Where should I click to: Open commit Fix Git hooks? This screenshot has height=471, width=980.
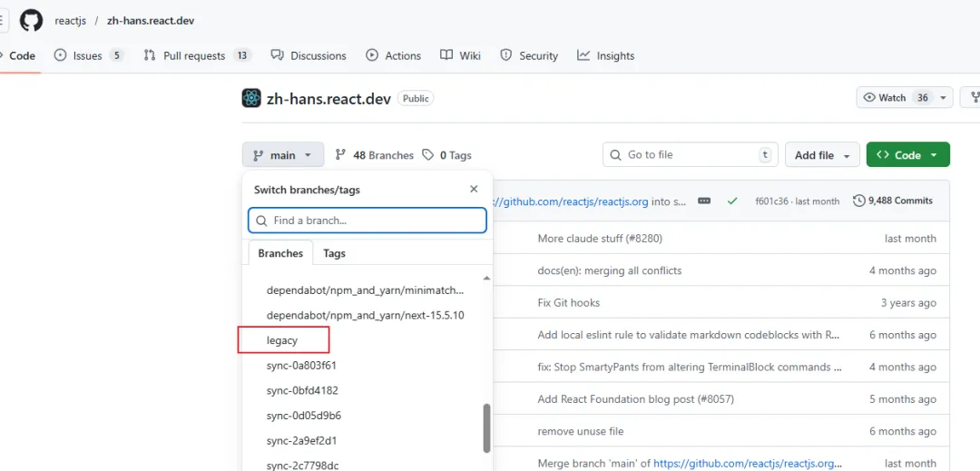pos(569,303)
